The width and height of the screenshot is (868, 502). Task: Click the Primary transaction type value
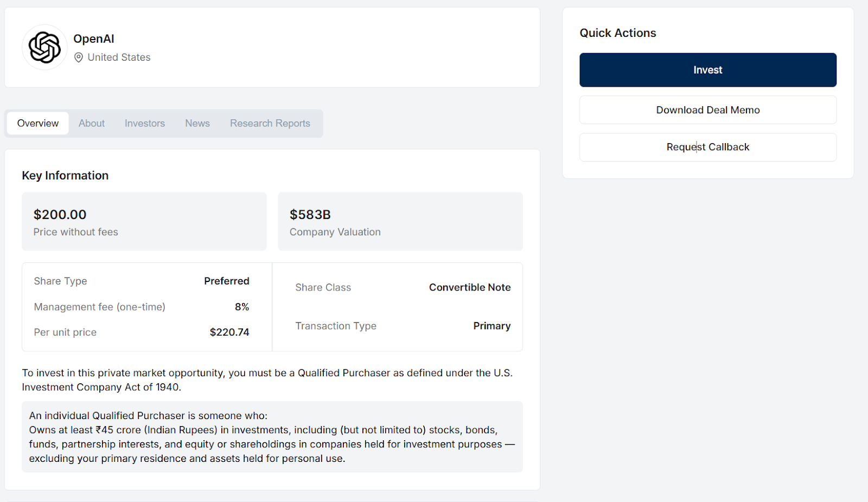click(492, 326)
